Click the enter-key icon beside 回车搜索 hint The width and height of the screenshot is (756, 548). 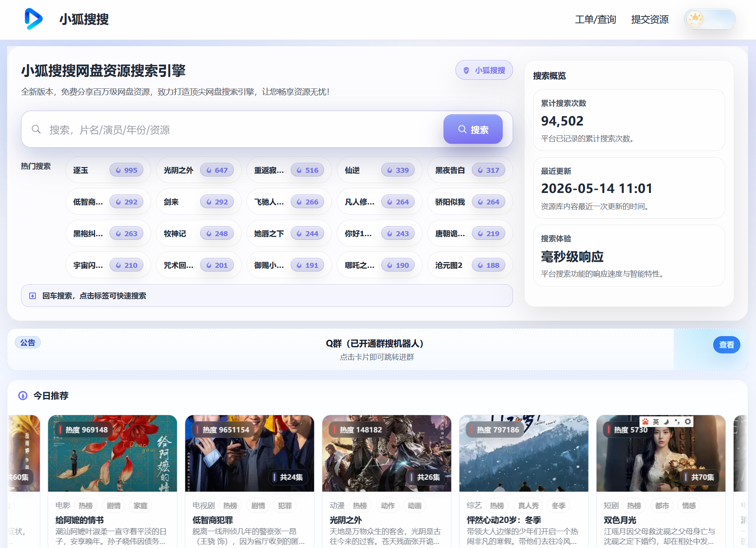point(33,296)
